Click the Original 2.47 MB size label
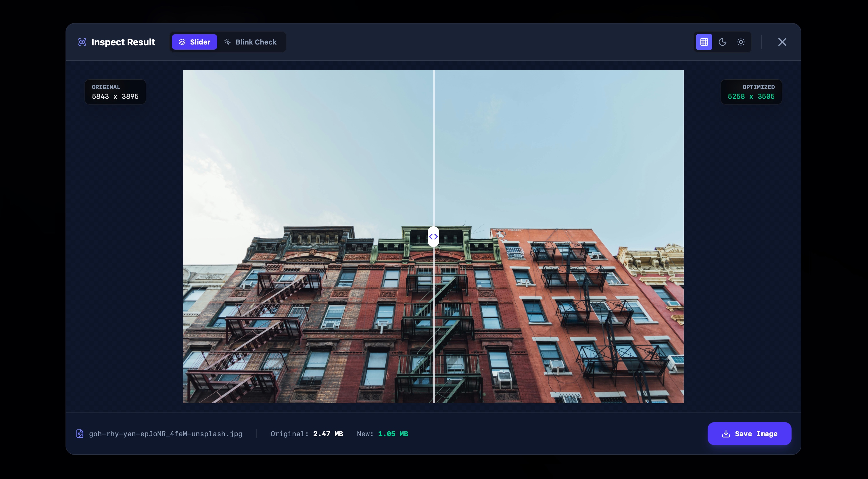 [x=307, y=434]
